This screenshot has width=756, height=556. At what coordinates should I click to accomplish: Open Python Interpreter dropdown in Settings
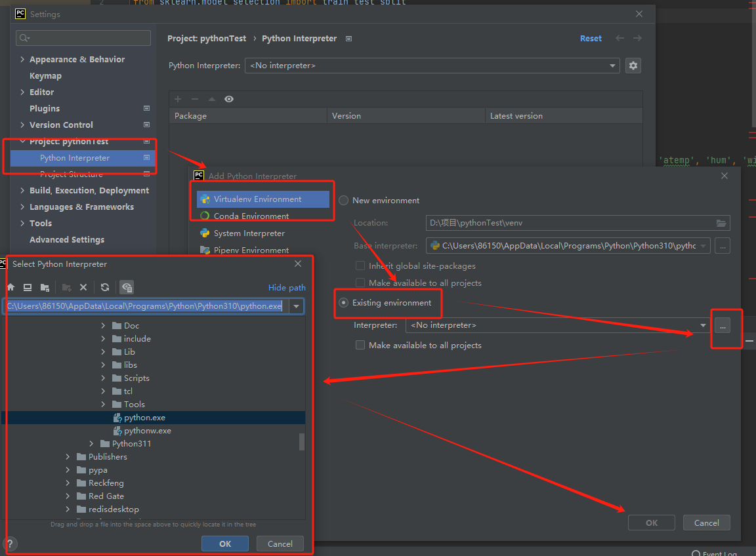432,66
